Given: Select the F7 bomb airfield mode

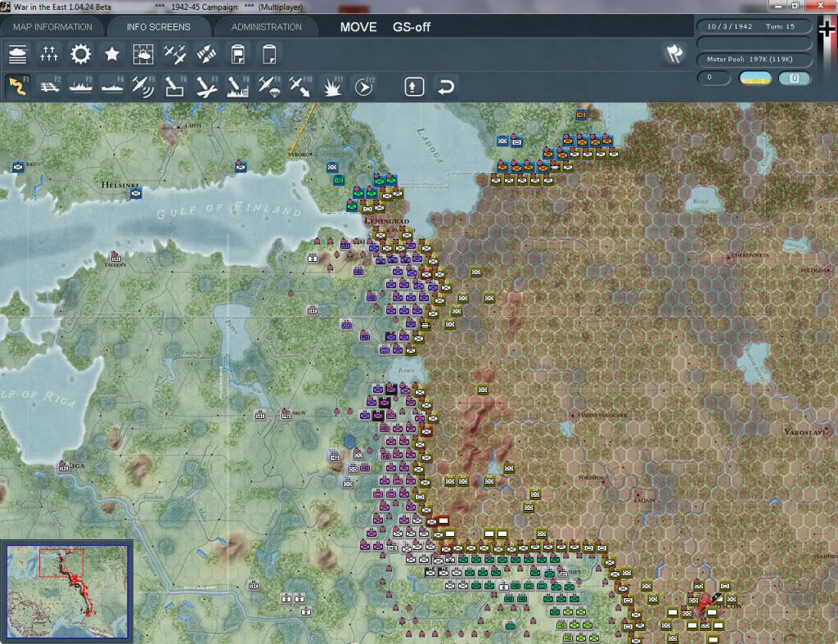Looking at the screenshot, I should point(206,87).
